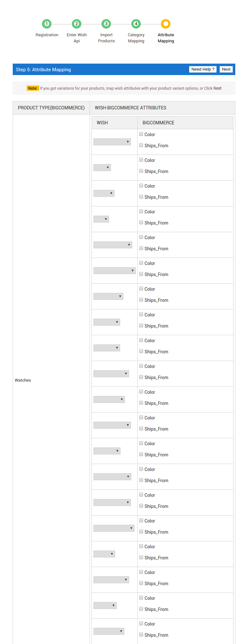Click the Need Help ? button

point(203,69)
